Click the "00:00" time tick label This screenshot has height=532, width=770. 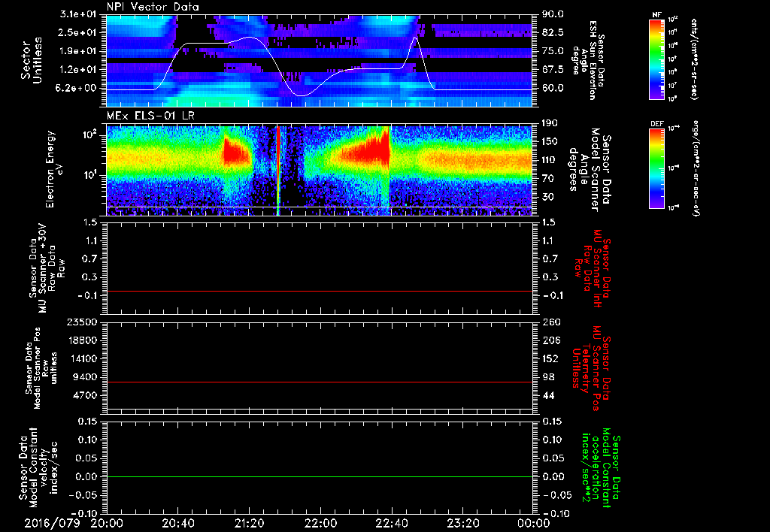click(x=533, y=523)
